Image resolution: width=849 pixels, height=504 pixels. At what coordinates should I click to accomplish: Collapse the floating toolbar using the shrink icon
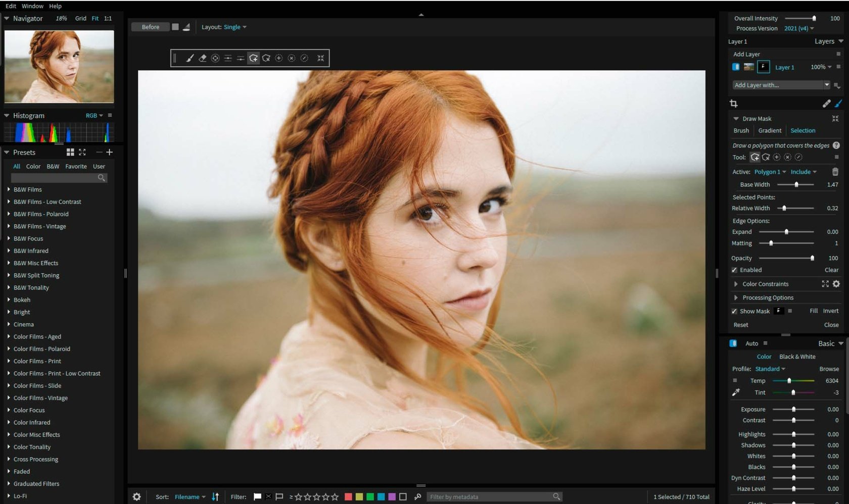pyautogui.click(x=320, y=58)
